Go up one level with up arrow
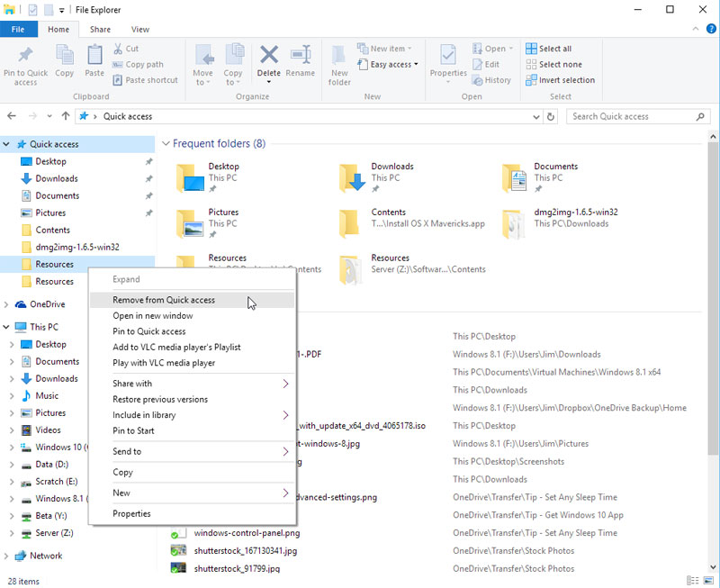The image size is (720, 588). tap(66, 116)
